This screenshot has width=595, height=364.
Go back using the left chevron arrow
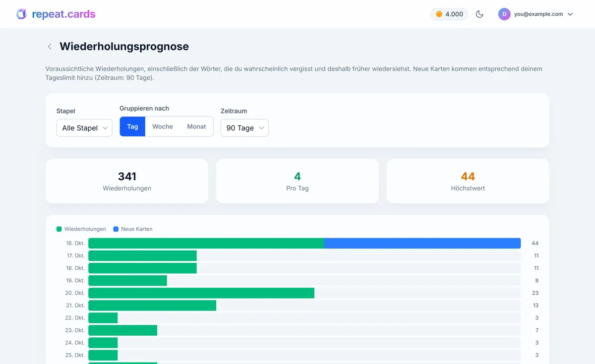pos(50,47)
